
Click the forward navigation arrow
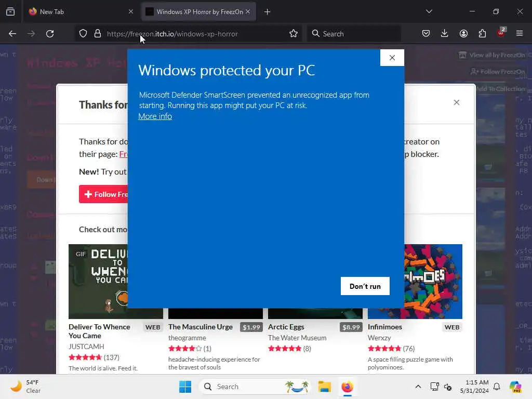click(x=31, y=34)
